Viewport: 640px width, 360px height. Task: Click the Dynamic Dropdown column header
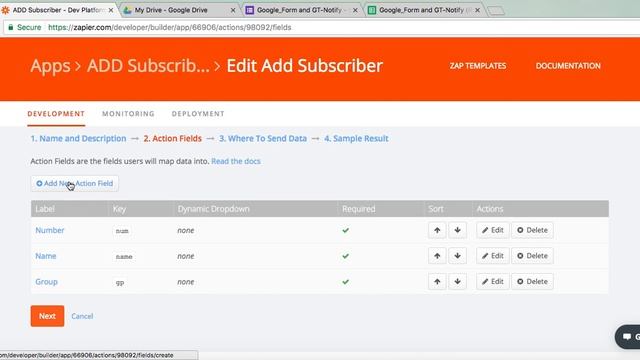point(213,209)
